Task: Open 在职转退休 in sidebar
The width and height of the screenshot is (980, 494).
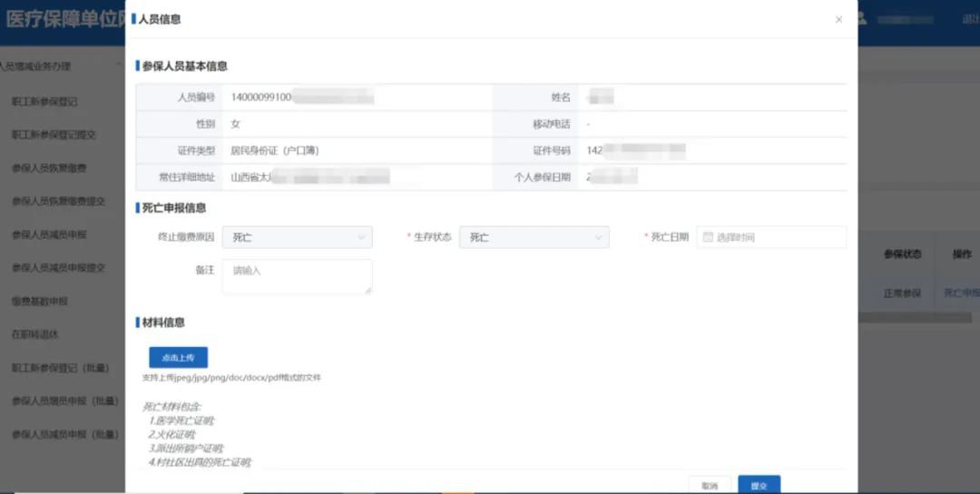Action: 35,334
